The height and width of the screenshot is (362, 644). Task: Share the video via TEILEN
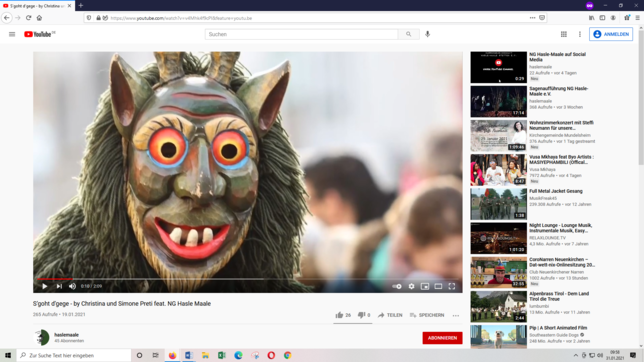390,315
